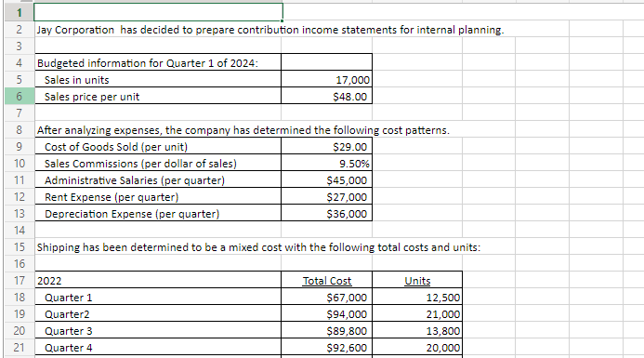
Task: Select the $92,600 total cost cell
Action: coord(326,348)
